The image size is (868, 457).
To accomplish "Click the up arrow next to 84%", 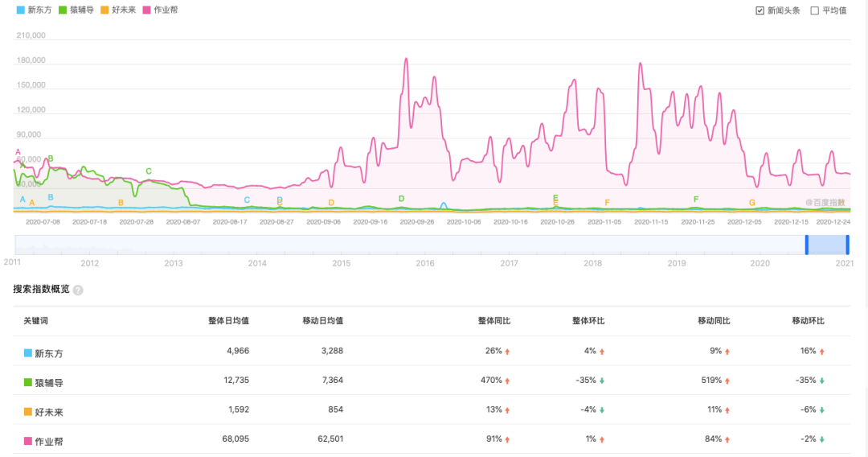I will click(727, 440).
